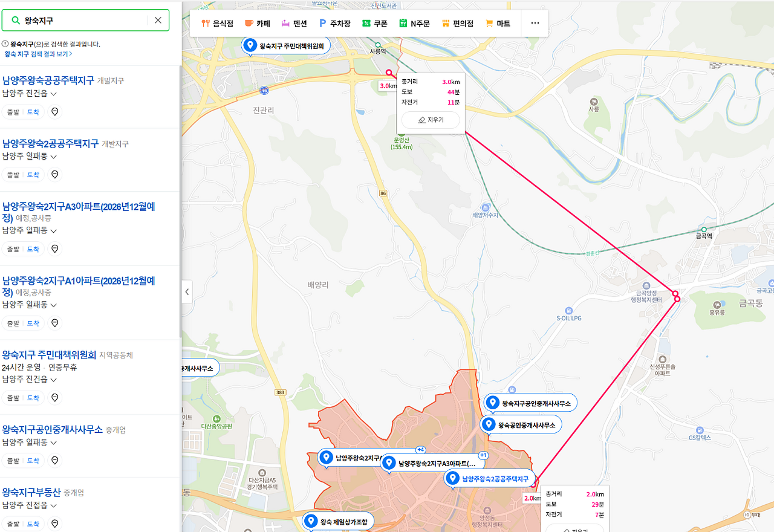Show 남양주왕숙공공주택지구 location pin icon
This screenshot has width=774, height=532.
pyautogui.click(x=55, y=112)
